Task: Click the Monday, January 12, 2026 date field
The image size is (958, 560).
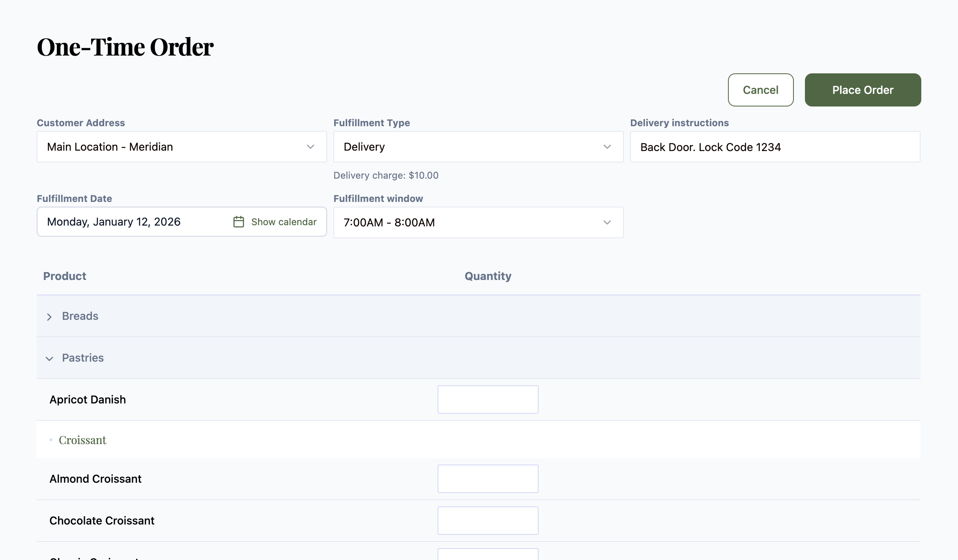Action: coord(114,222)
